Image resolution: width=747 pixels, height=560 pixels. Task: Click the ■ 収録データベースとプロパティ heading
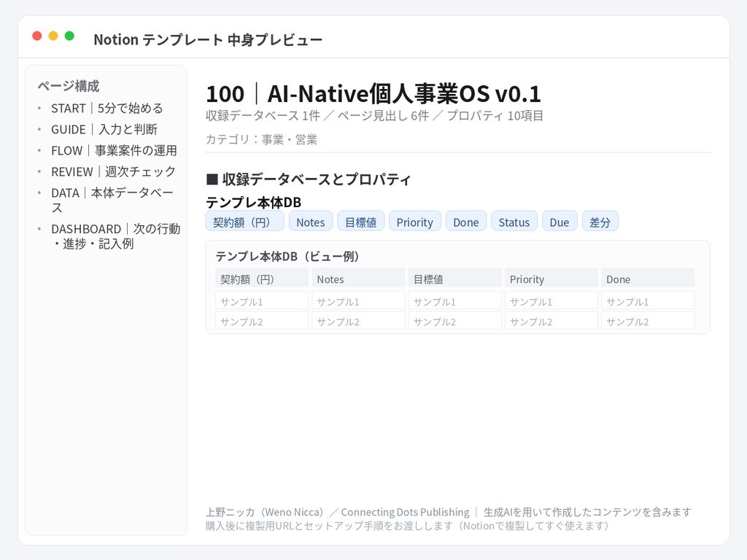[309, 179]
